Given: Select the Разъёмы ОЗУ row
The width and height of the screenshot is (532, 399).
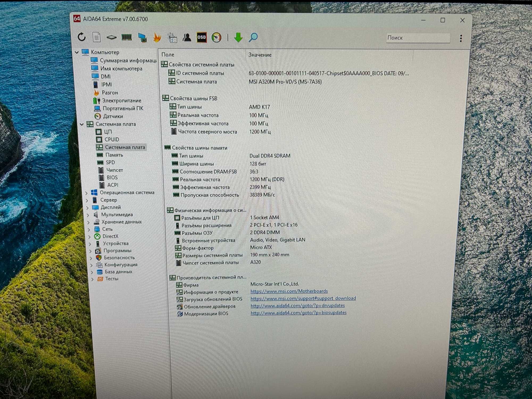Looking at the screenshot, I should [227, 233].
